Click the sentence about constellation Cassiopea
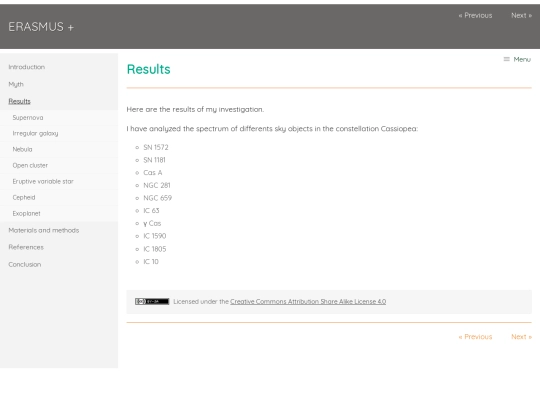Screen dimensions: 540x405 pos(272,129)
